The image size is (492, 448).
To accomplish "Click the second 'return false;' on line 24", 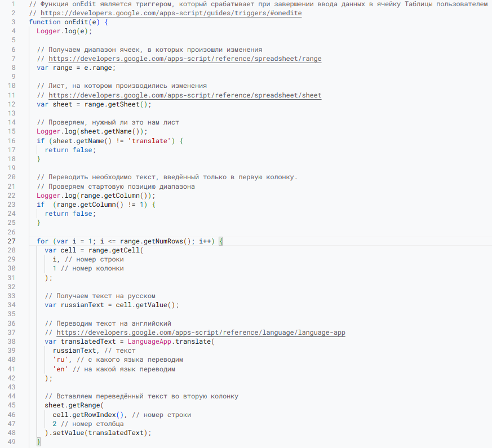I will tap(70, 214).
